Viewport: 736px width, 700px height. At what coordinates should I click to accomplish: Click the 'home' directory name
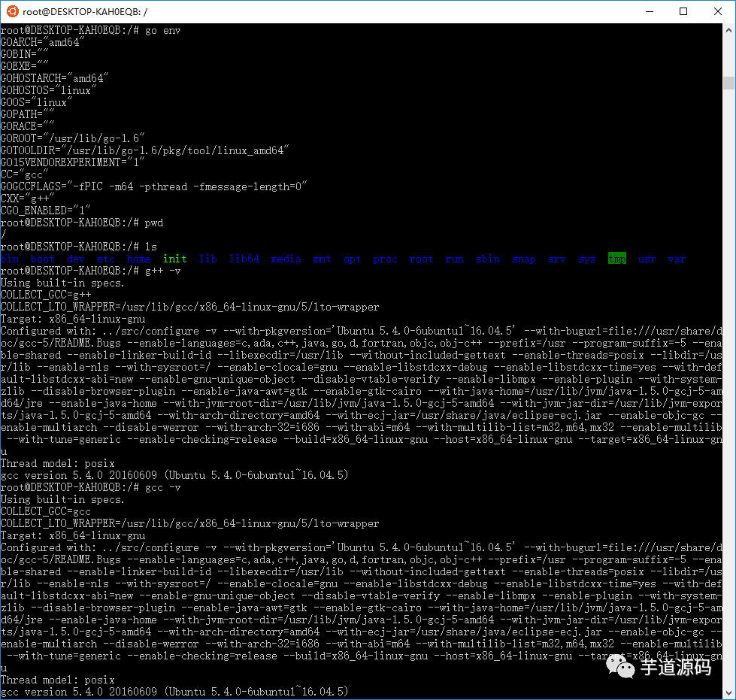(138, 259)
